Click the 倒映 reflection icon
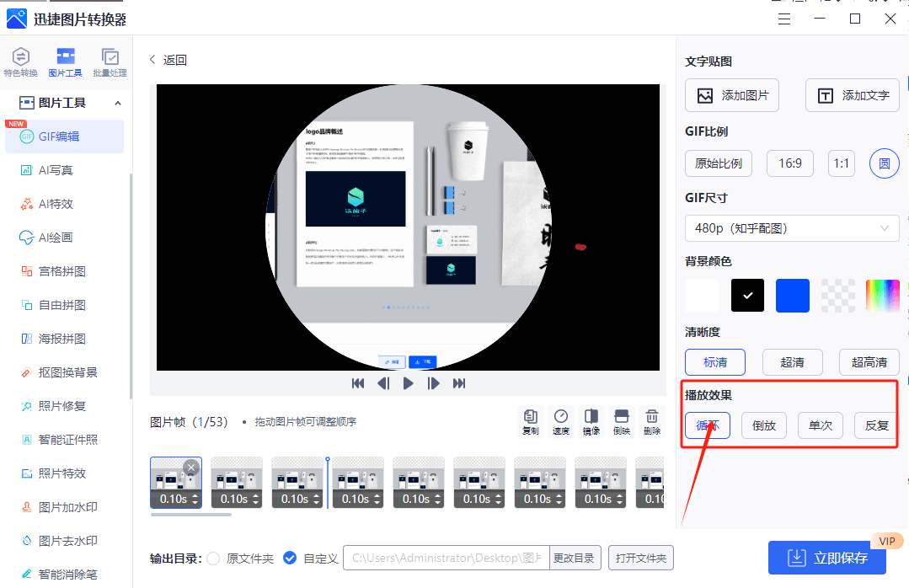The image size is (909, 588). pos(622,421)
